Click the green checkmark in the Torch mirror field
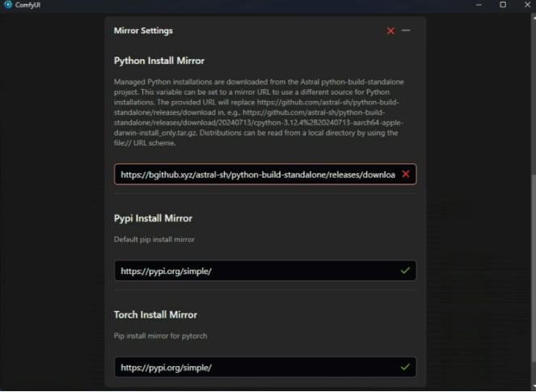536x392 pixels. [405, 367]
